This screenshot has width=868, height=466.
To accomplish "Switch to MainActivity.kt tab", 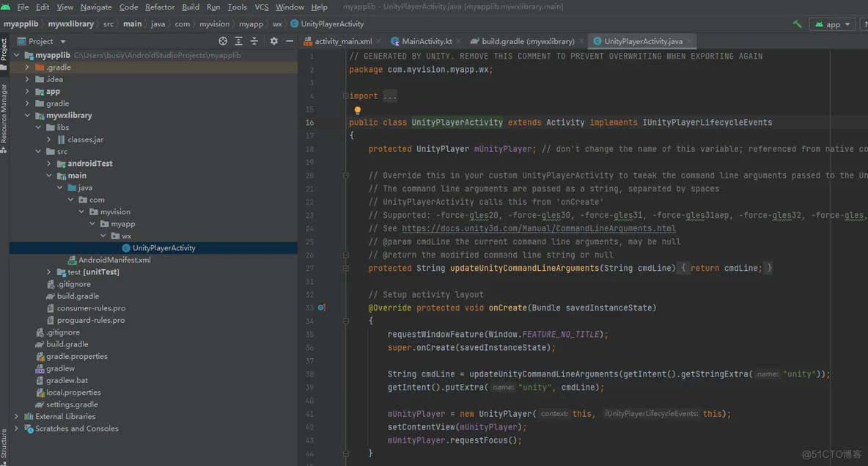I will coord(426,41).
